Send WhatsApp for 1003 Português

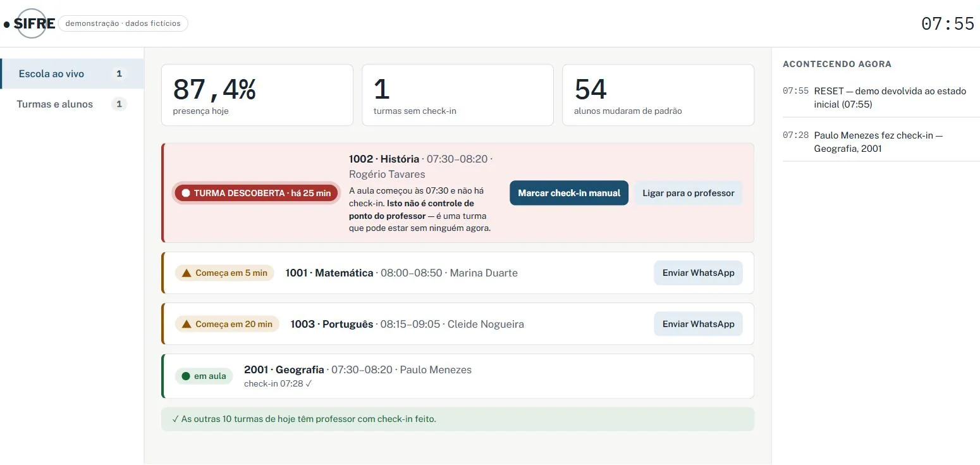(x=699, y=324)
